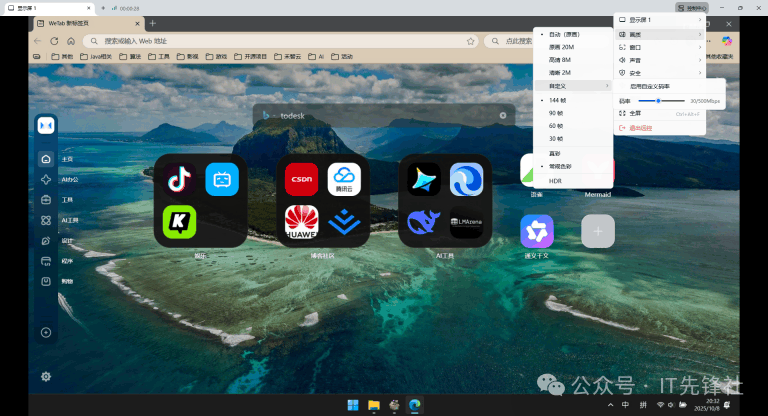Open the 腾讯云 cloud icon
The height and width of the screenshot is (416, 768).
tap(344, 179)
